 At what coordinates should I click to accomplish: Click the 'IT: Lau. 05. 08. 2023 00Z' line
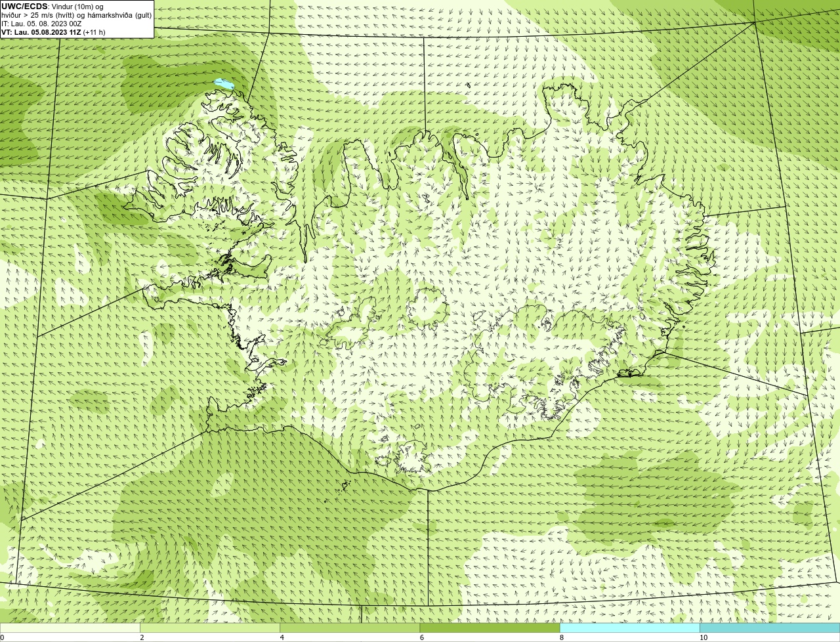41,24
